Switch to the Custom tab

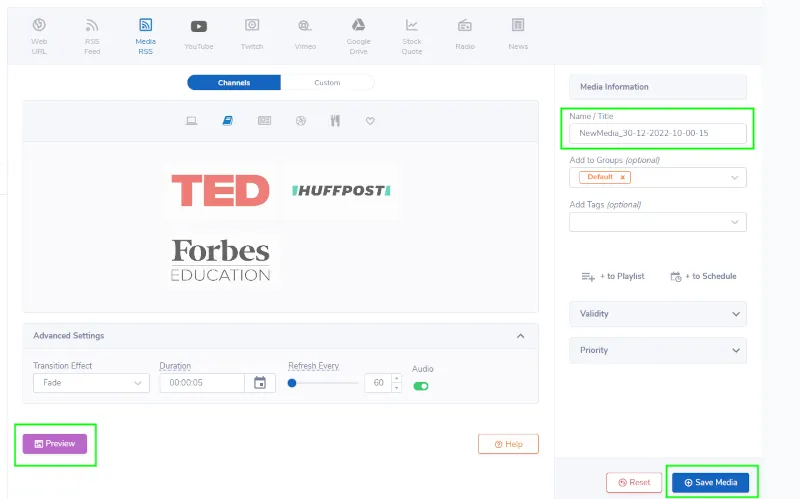[x=327, y=83]
